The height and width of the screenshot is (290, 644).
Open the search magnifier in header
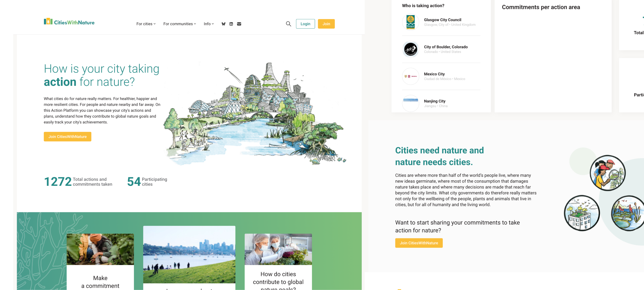click(x=288, y=24)
